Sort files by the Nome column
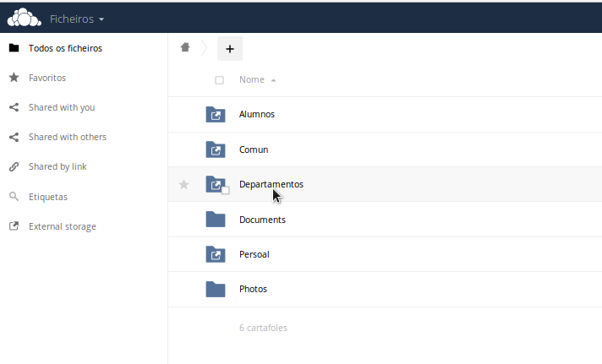Screen dimensions: 602x364 point(257,79)
